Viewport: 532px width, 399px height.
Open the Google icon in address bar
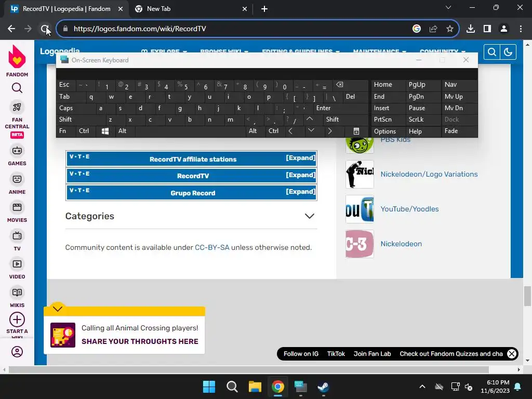pos(416,29)
